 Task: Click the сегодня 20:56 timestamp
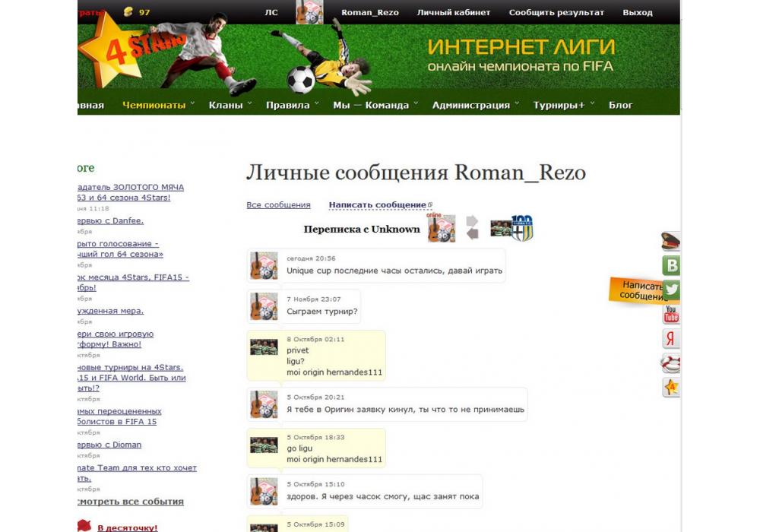click(311, 258)
